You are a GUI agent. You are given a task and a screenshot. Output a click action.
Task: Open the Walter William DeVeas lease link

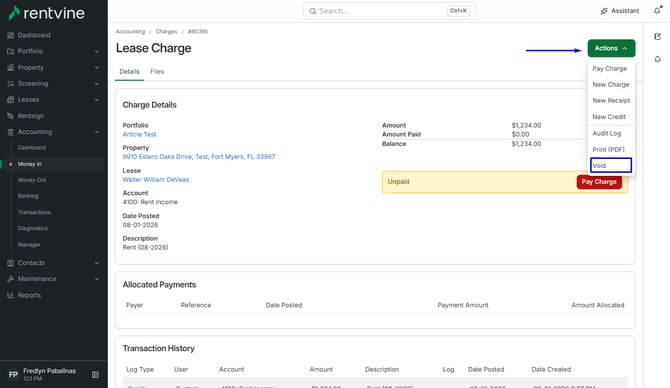[156, 179]
